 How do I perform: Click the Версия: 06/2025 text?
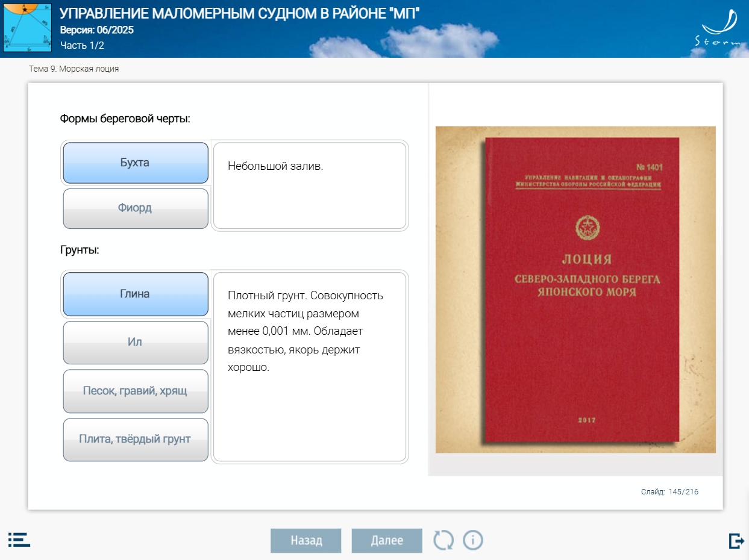coord(97,30)
